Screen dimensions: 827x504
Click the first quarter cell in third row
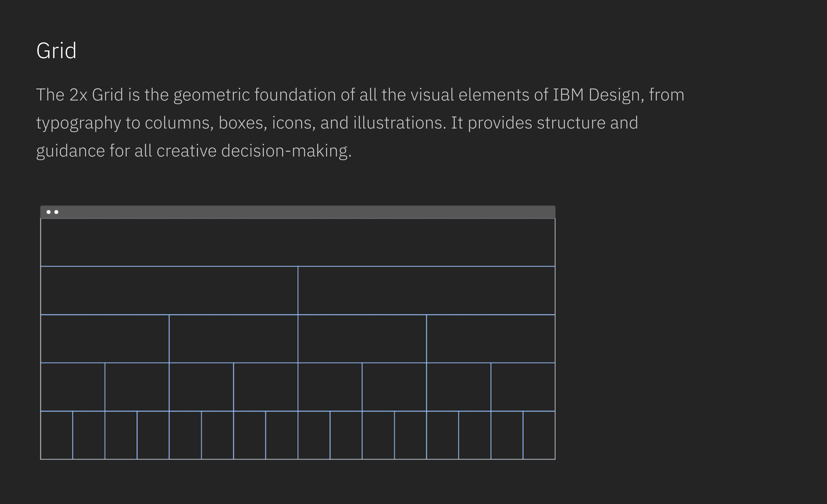tap(105, 339)
